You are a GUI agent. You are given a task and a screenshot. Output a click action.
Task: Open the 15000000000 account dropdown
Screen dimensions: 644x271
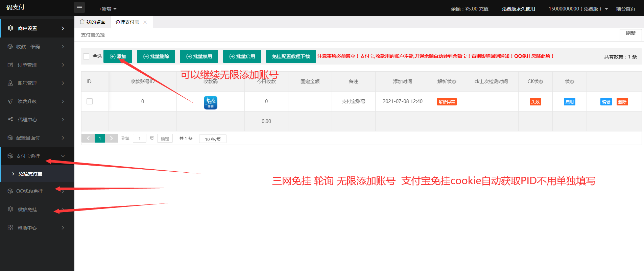[x=578, y=9]
